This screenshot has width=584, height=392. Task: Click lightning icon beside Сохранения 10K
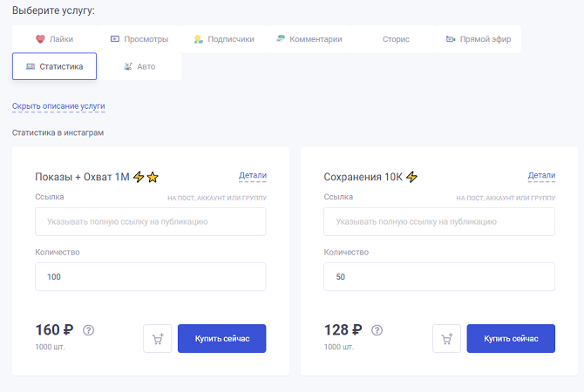pyautogui.click(x=412, y=178)
